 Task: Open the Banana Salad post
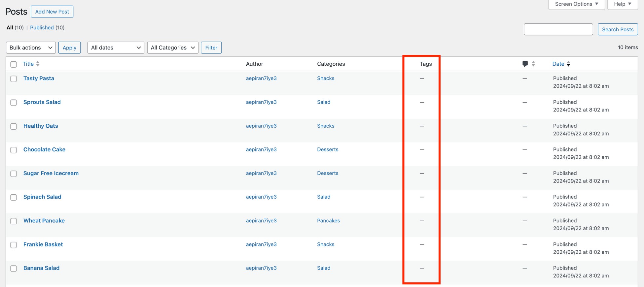coord(41,268)
